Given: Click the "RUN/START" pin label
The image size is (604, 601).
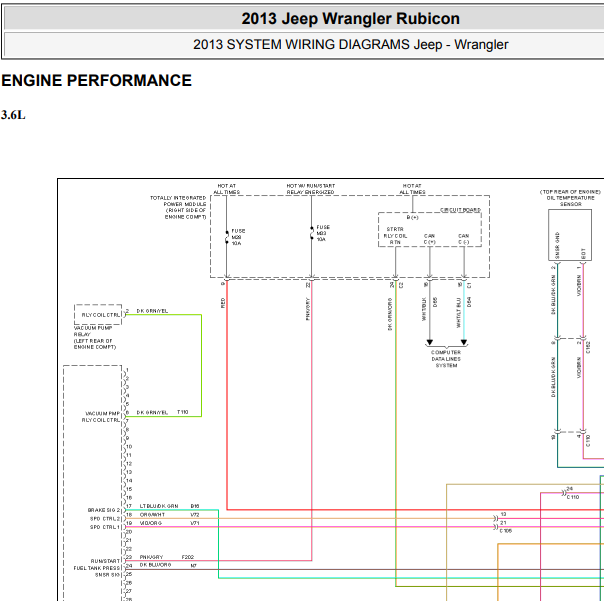Looking at the screenshot, I should pyautogui.click(x=106, y=561).
